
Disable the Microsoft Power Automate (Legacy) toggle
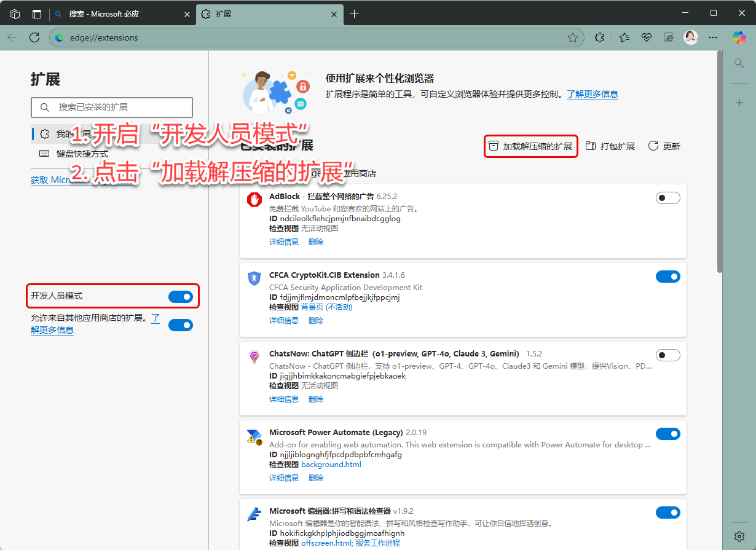point(668,434)
